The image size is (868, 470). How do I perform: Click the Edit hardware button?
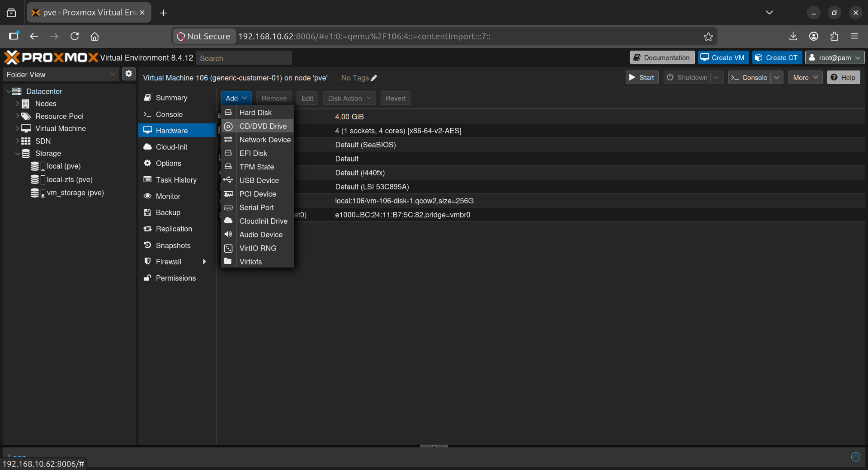[307, 98]
